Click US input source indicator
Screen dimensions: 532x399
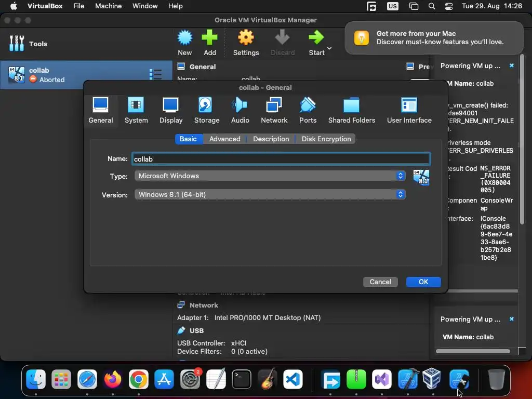tap(393, 6)
